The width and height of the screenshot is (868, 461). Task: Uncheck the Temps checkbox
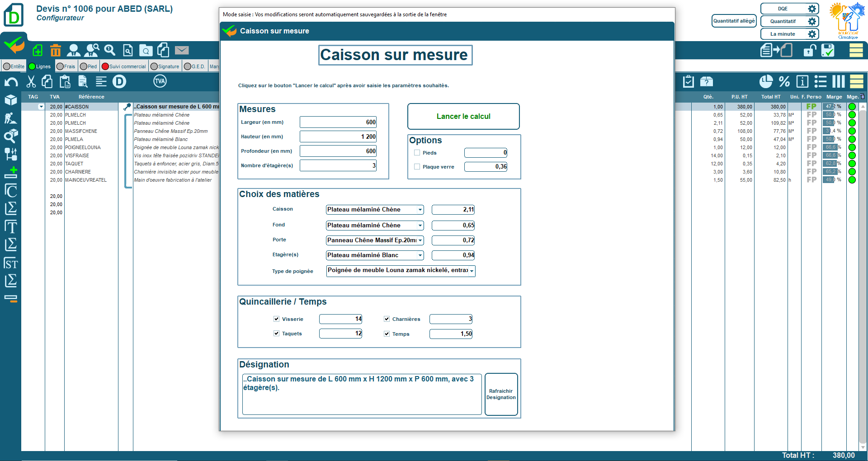[387, 334]
